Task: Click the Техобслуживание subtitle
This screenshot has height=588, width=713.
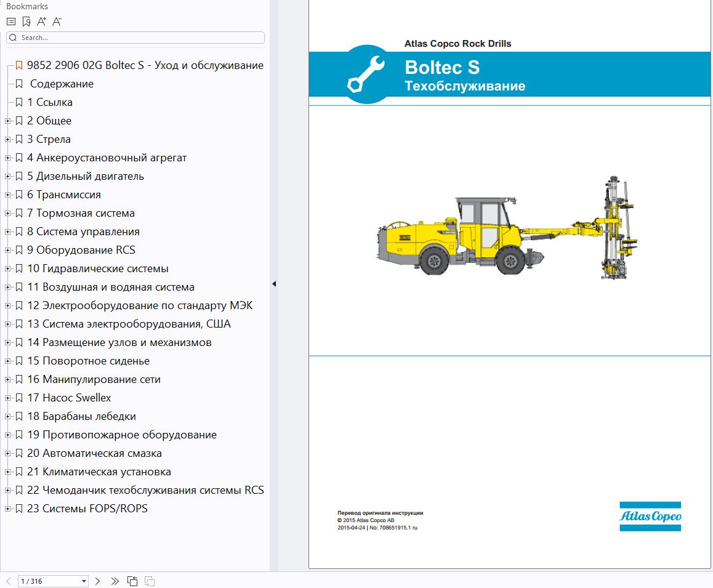Action: click(x=465, y=86)
